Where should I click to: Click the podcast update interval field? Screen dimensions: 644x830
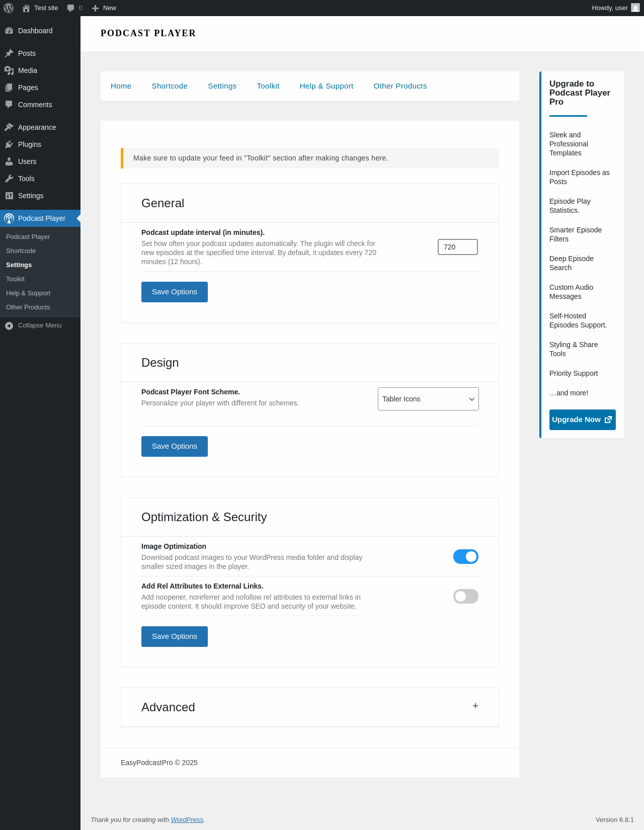click(458, 247)
